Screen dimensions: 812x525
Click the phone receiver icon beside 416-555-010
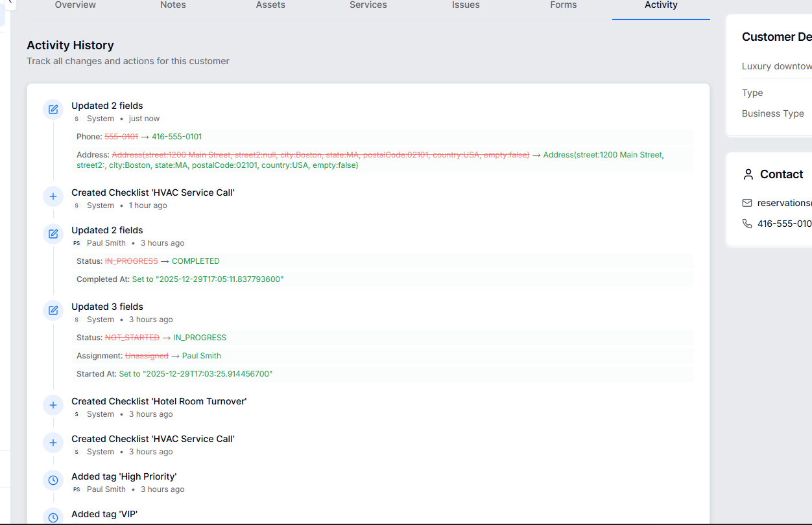(x=747, y=224)
